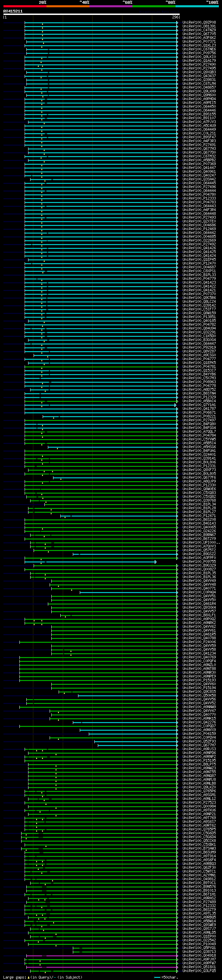Click the green ~80% identity legend bar
The image size is (222, 980).
pyautogui.click(x=154, y=6)
